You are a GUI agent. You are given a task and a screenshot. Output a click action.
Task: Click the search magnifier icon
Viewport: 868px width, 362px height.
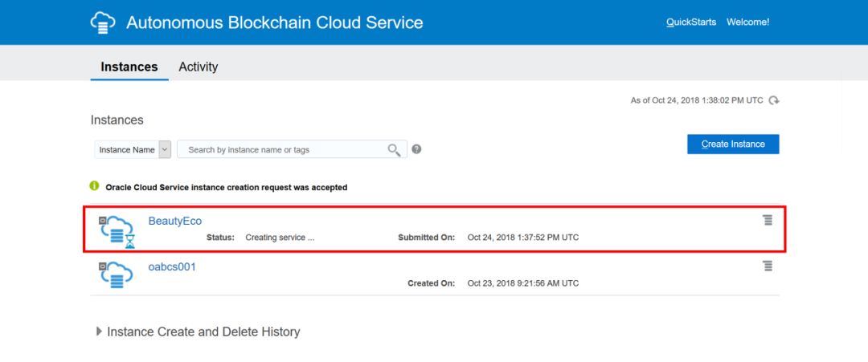pos(394,150)
